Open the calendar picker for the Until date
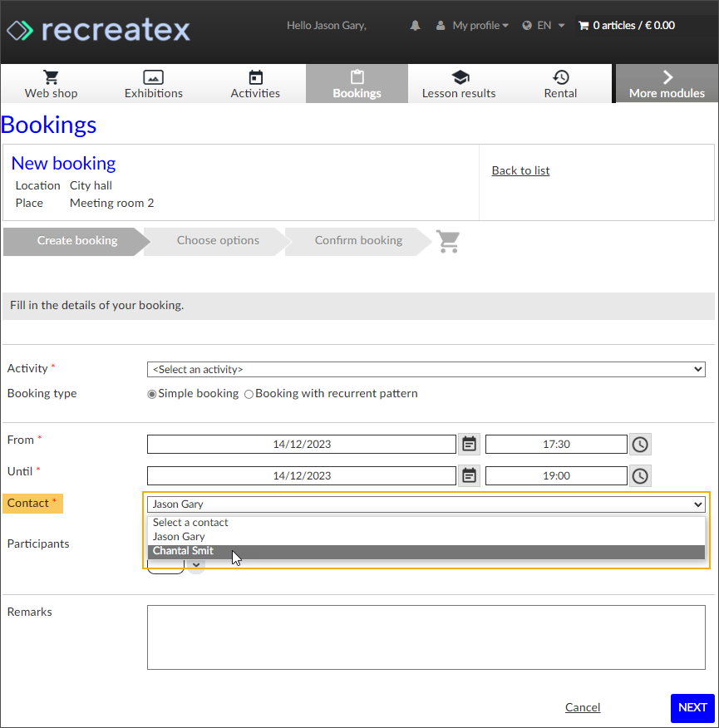This screenshot has width=719, height=728. 469,475
